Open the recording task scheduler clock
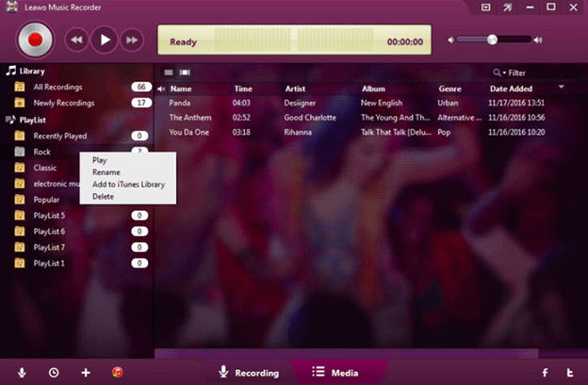588x385 pixels. point(54,373)
